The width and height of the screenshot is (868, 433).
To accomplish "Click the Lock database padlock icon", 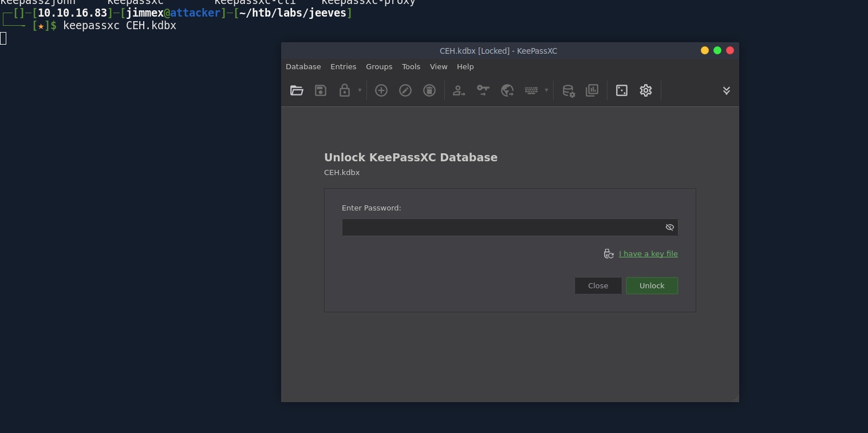I will pyautogui.click(x=345, y=90).
